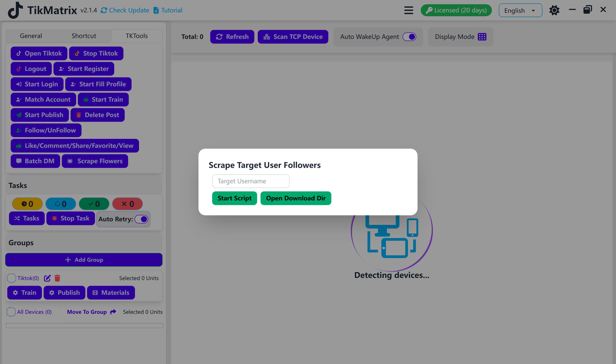Click Start Script in dialog
The width and height of the screenshot is (616, 364).
234,198
